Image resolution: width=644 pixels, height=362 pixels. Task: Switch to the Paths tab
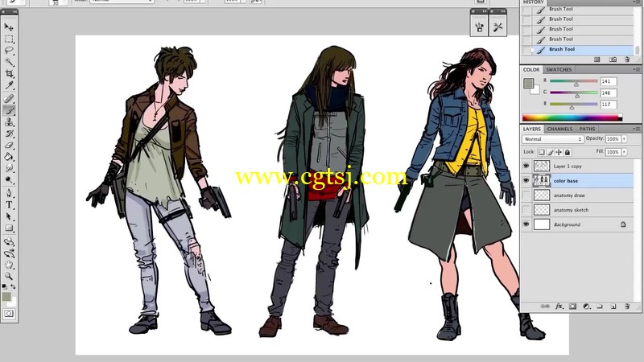(x=588, y=129)
